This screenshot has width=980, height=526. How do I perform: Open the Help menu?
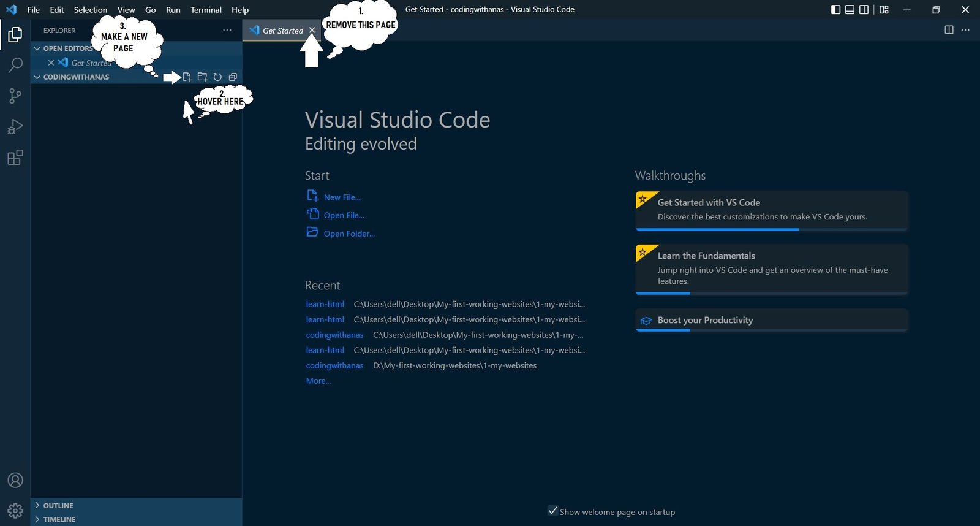point(240,10)
